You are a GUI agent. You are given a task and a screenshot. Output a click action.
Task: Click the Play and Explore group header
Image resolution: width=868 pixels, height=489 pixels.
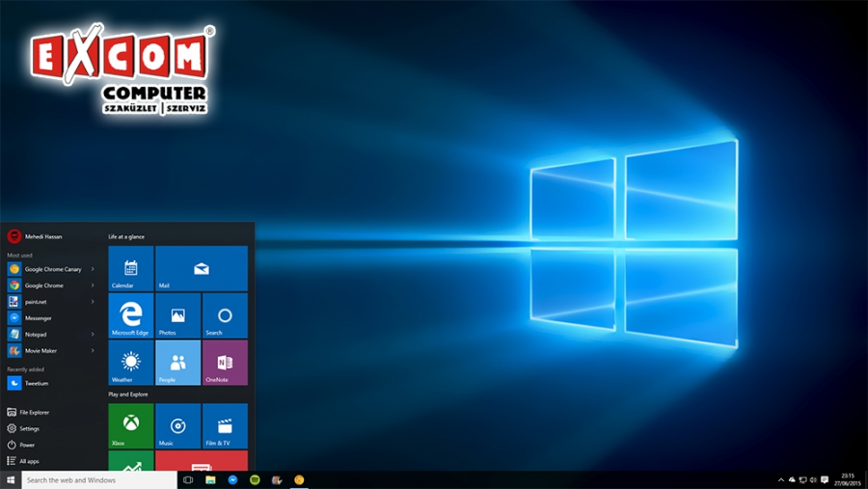(128, 394)
